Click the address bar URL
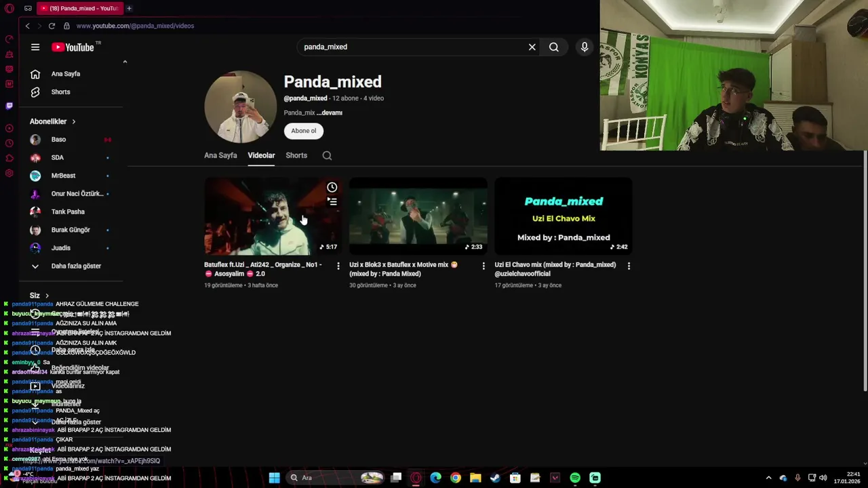 135,26
